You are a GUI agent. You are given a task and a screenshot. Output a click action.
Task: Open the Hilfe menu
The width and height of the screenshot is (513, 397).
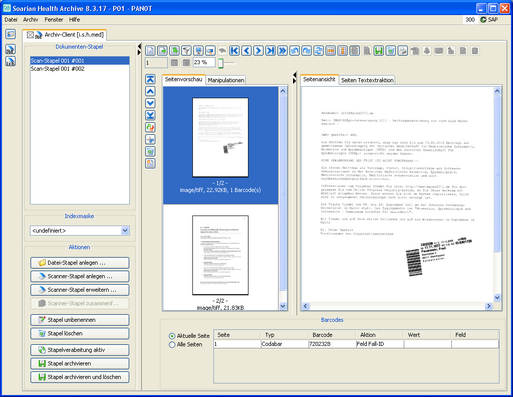point(74,20)
